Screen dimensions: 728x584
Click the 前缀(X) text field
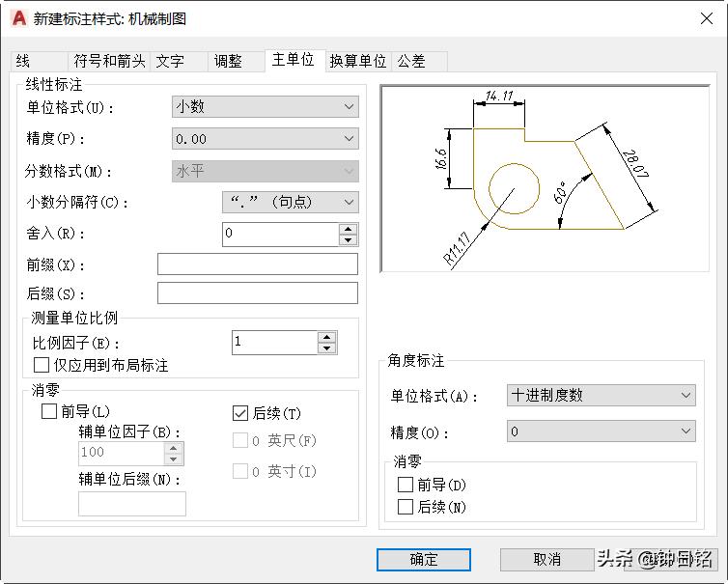258,264
